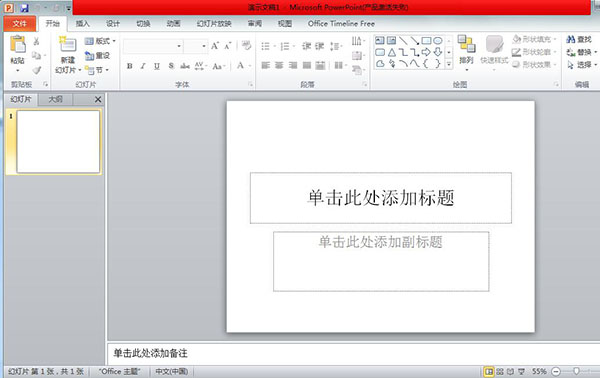The height and width of the screenshot is (378, 600).
Task: Click the Decrease Indent icon
Action: [306, 46]
